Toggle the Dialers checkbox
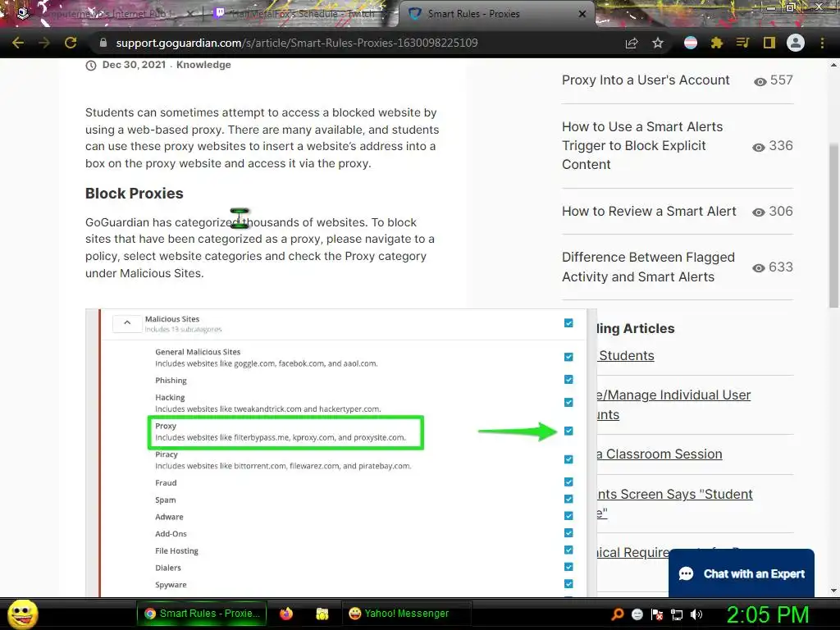This screenshot has height=630, width=840. tap(569, 567)
